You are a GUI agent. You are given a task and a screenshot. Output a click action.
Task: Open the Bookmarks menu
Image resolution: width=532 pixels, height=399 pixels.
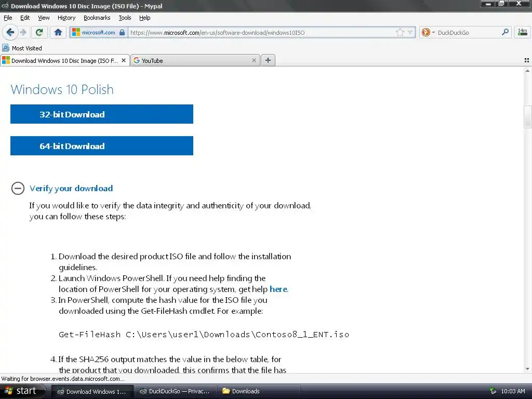coord(97,18)
